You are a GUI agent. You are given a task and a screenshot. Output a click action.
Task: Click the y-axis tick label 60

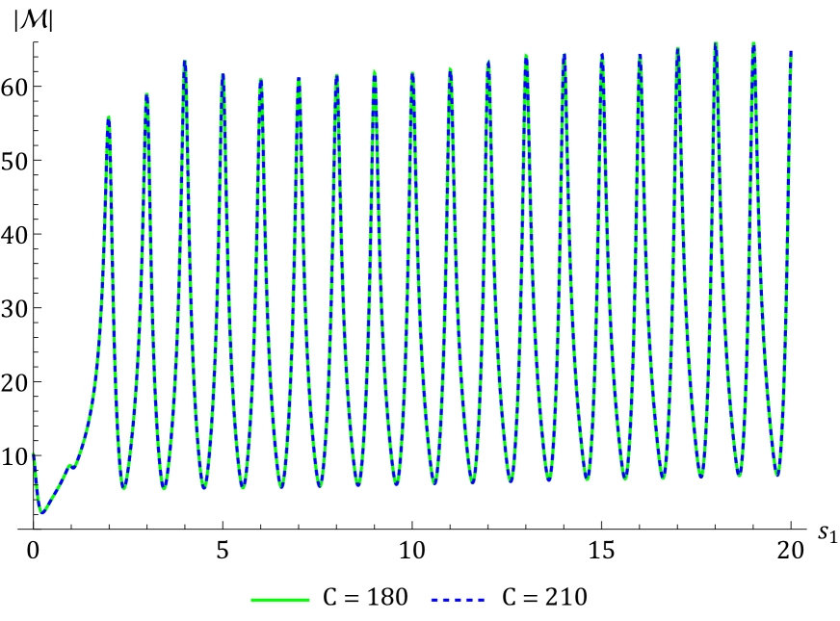click(14, 88)
